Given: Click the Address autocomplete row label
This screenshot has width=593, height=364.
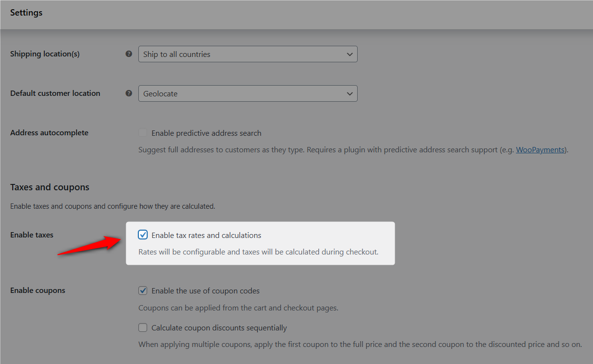Looking at the screenshot, I should (49, 132).
